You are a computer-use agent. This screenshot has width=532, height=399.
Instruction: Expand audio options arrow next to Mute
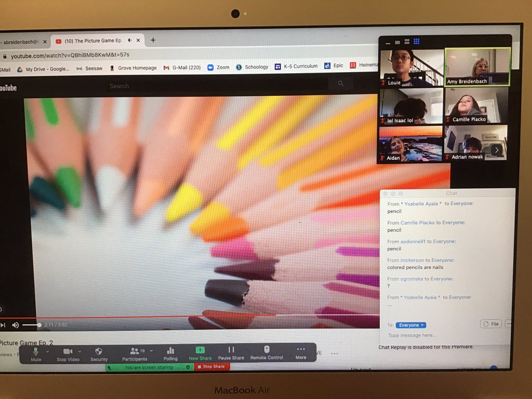click(x=47, y=351)
